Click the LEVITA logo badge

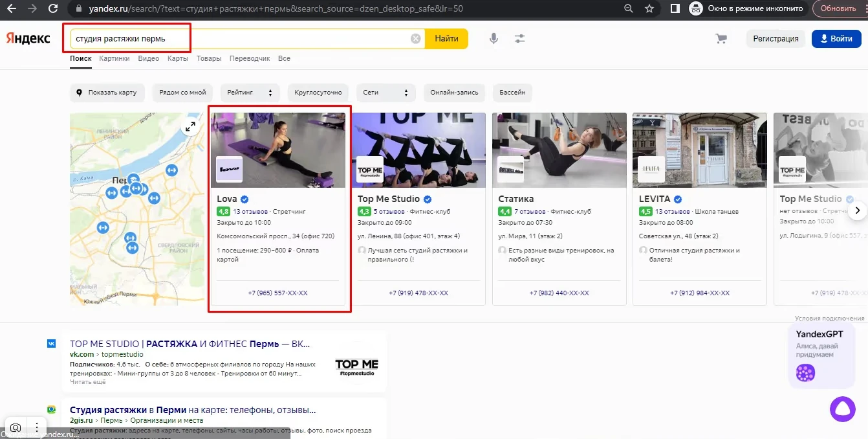tap(651, 169)
